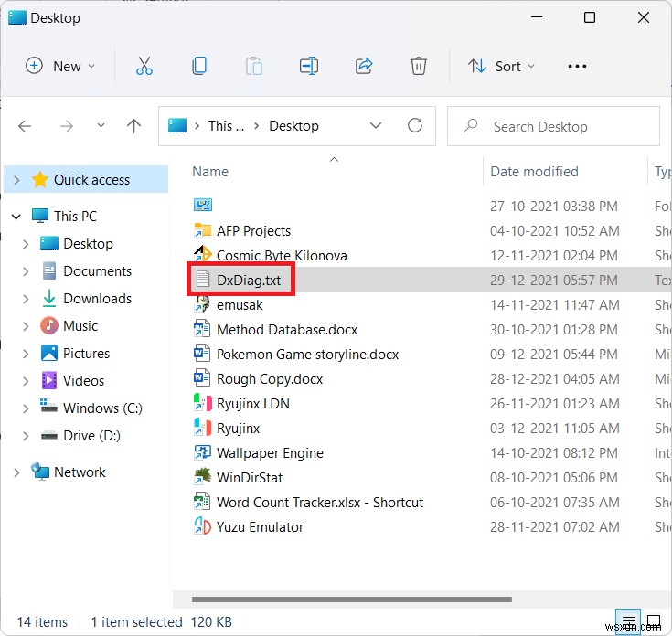Select Word Count Tracker.xlsx - Shortcut

(x=320, y=502)
